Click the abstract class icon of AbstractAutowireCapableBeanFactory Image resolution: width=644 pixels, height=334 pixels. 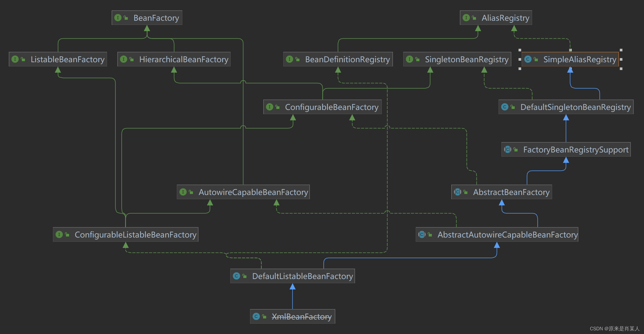(422, 235)
